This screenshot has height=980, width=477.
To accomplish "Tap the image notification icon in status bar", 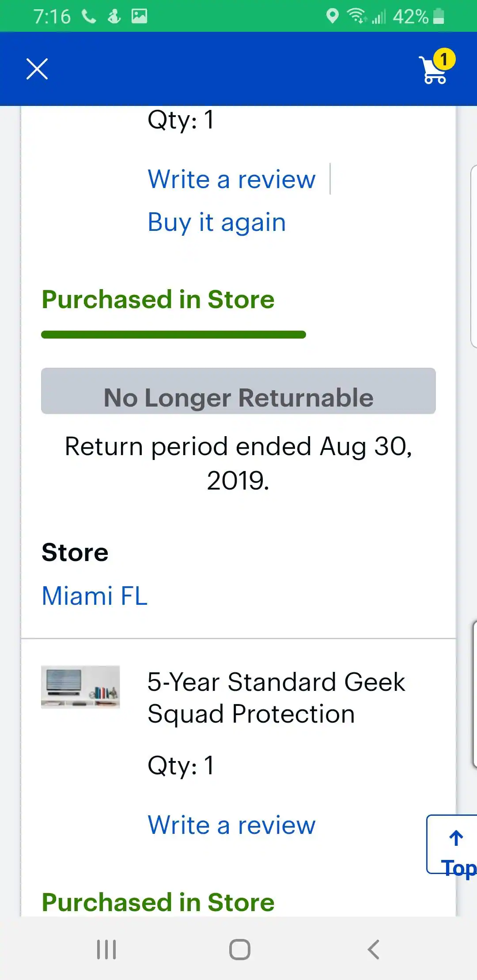I will point(139,16).
